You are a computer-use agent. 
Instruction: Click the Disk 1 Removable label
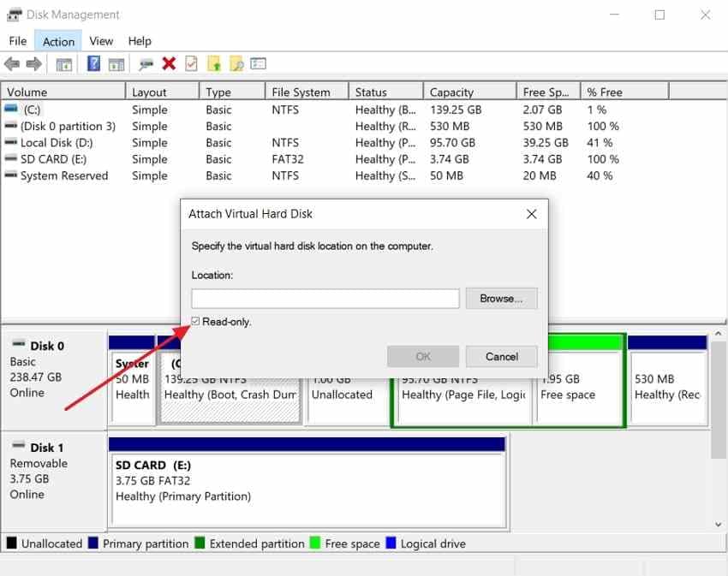coord(39,463)
